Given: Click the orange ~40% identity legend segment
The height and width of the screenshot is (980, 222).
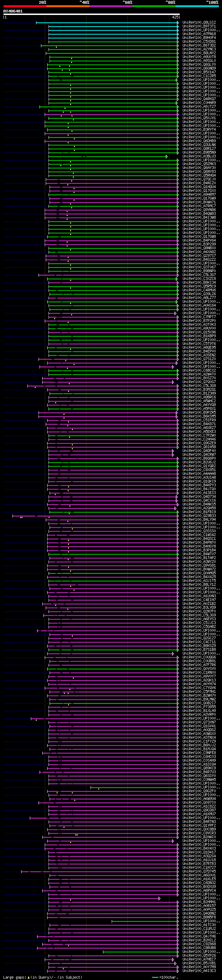Looking at the screenshot, I should point(68,6).
